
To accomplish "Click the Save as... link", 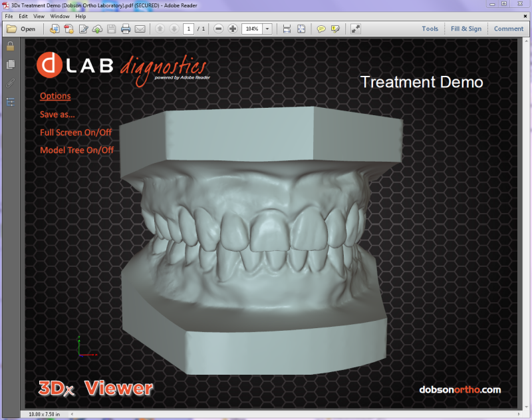I will point(57,114).
